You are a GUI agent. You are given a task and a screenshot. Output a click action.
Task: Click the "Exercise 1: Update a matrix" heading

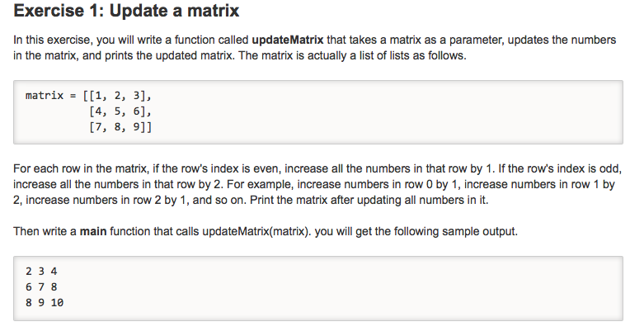pos(126,12)
